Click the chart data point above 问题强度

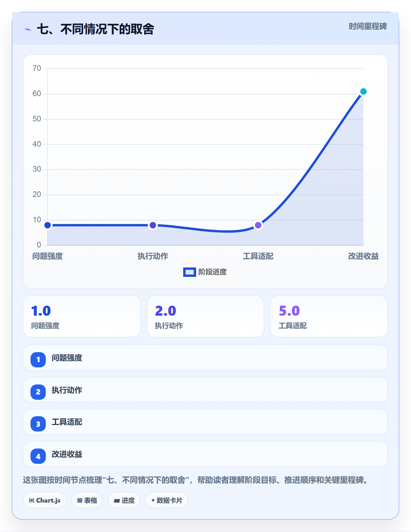coord(48,225)
